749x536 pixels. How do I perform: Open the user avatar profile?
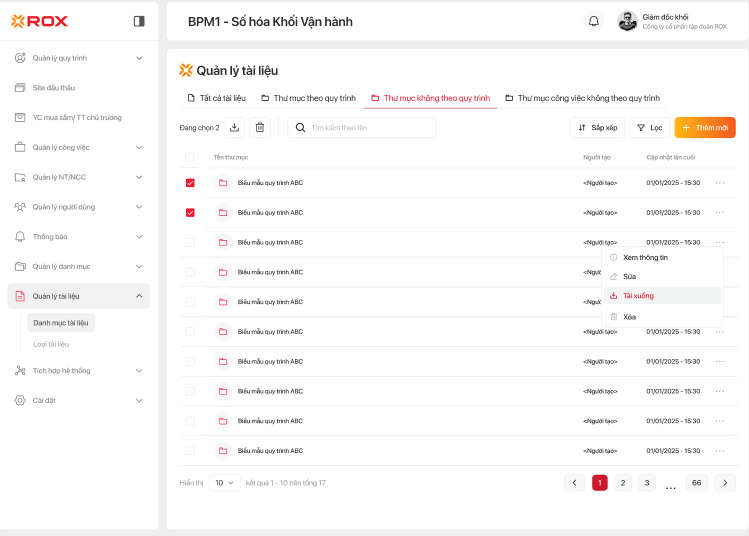(x=627, y=21)
